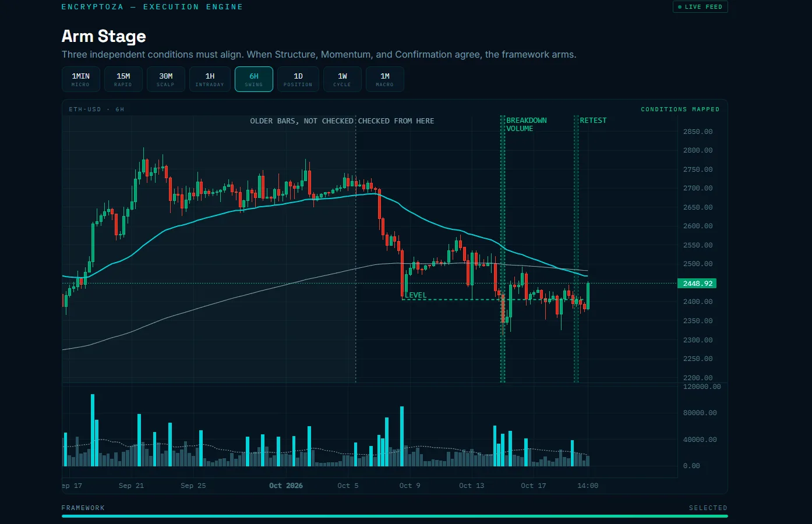Click the ENCRYPTOZA — EXECUTION ENGINE header text
812x524 pixels.
pyautogui.click(x=152, y=7)
